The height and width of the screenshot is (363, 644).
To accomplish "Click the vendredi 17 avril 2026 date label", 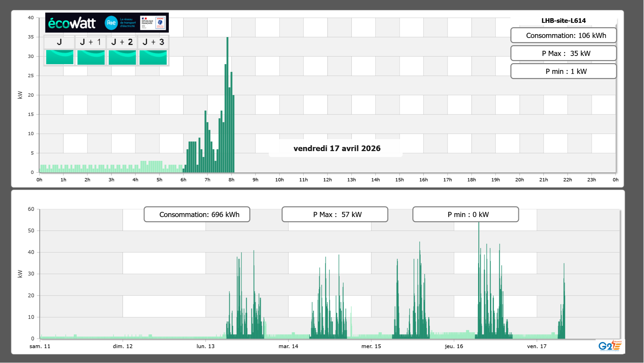I will tap(337, 148).
